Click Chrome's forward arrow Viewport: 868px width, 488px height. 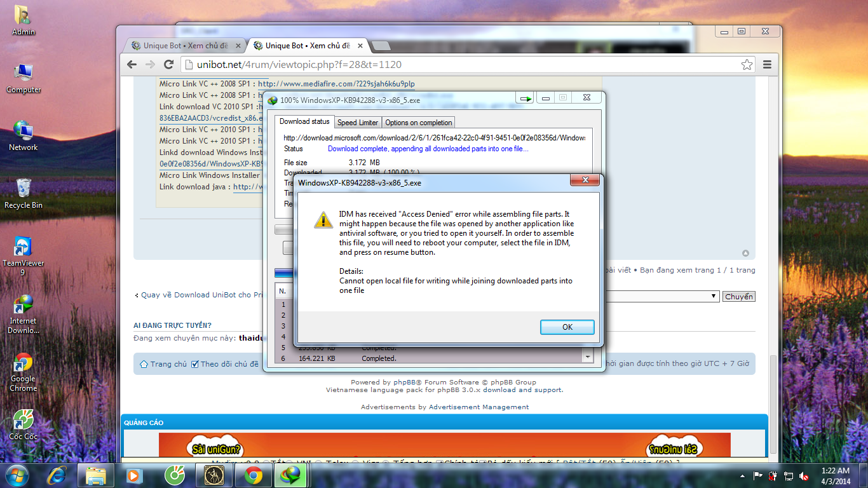(150, 64)
